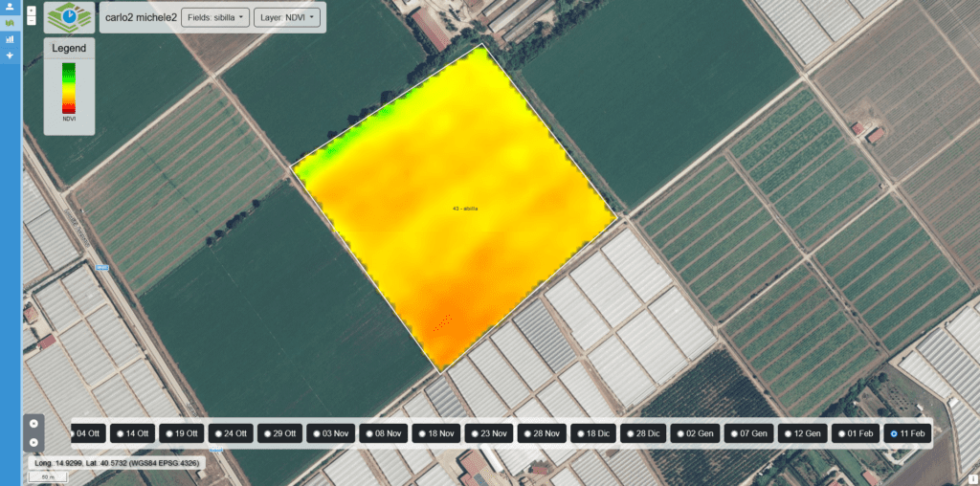
Task: Click the airplane icon in sidebar
Action: pos(10,55)
